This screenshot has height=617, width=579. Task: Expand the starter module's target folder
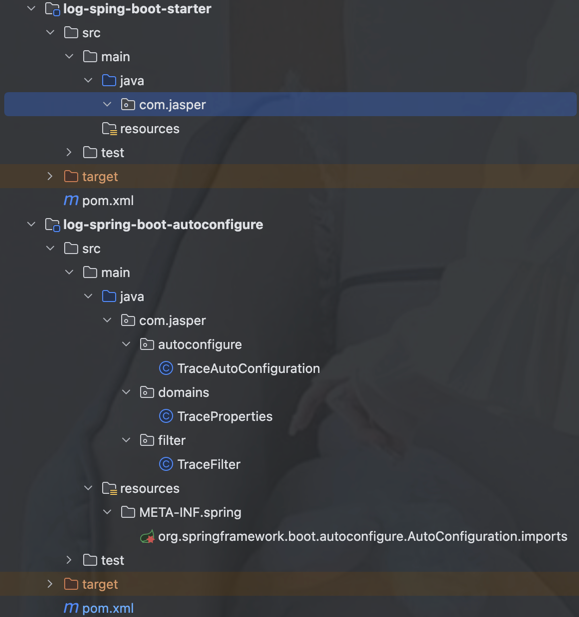click(x=50, y=176)
